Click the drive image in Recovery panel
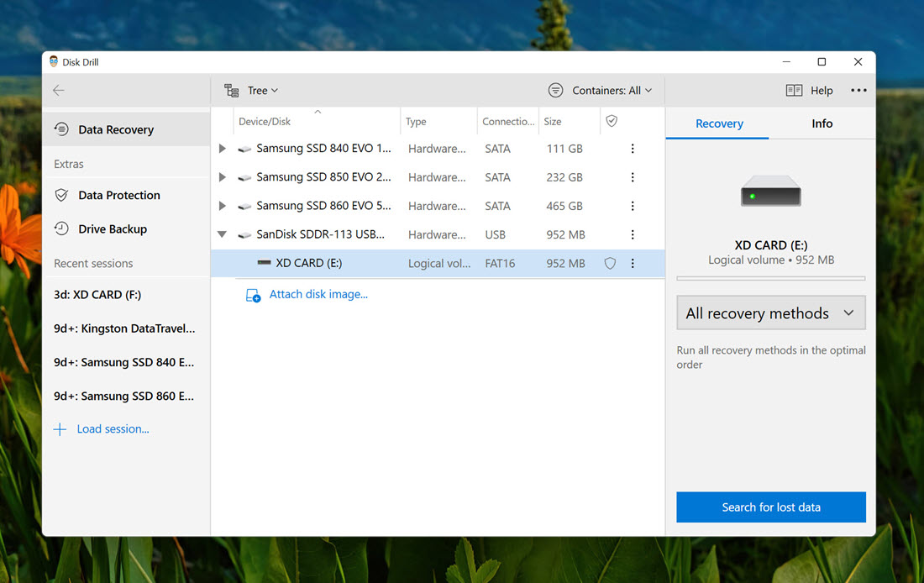 (x=771, y=192)
